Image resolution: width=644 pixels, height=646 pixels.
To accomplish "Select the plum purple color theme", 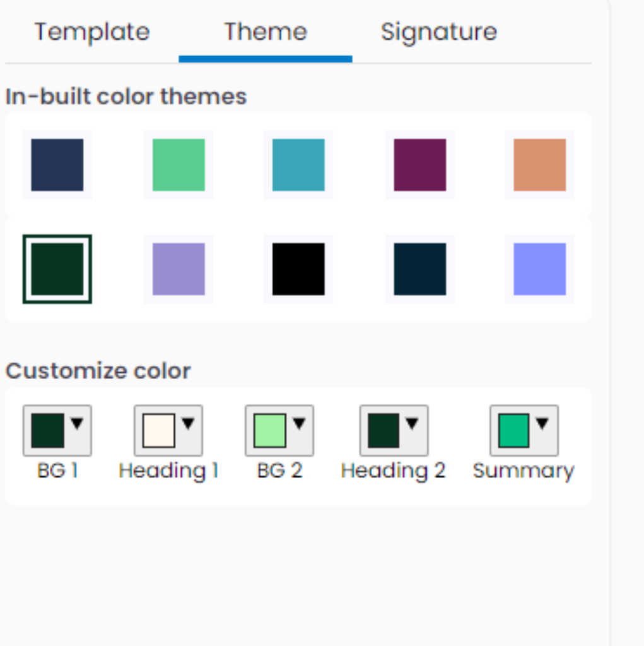I will (419, 165).
